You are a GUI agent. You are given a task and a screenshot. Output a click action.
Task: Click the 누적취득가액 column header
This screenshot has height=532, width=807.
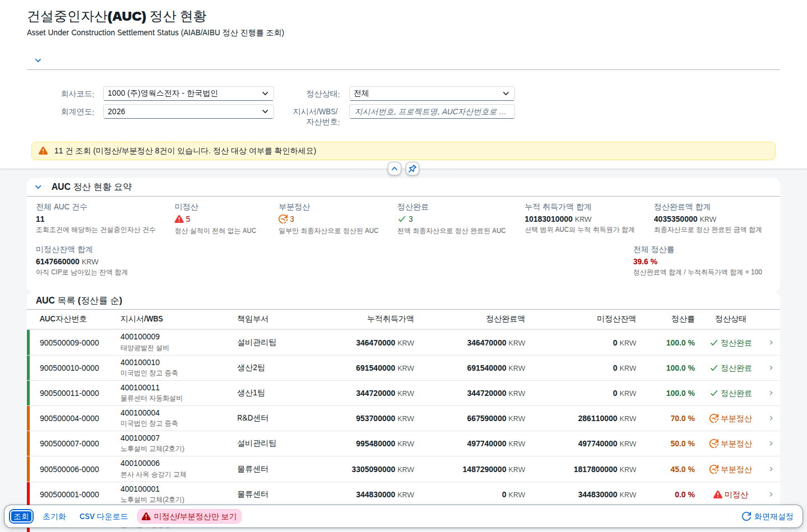[391, 319]
